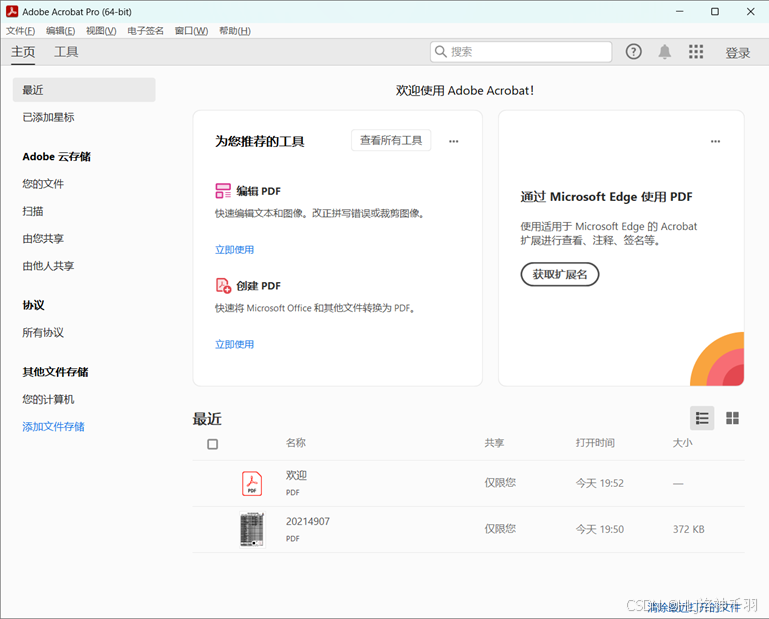Open the 帮助(H) menu
The image size is (769, 619).
(x=235, y=31)
